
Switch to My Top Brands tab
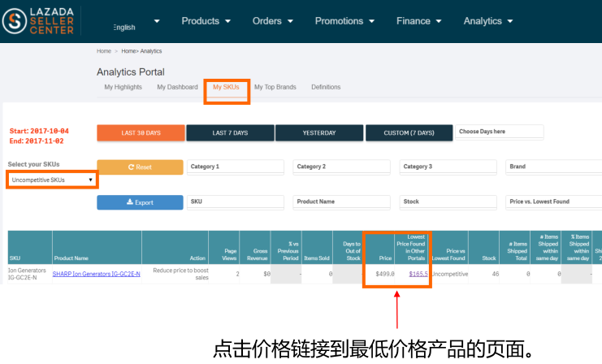pos(275,87)
